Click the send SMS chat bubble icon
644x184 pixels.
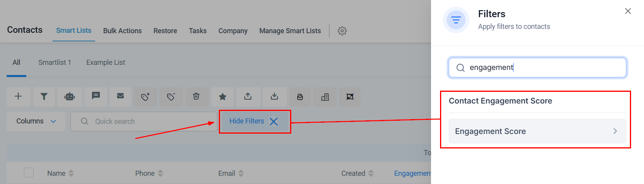96,96
